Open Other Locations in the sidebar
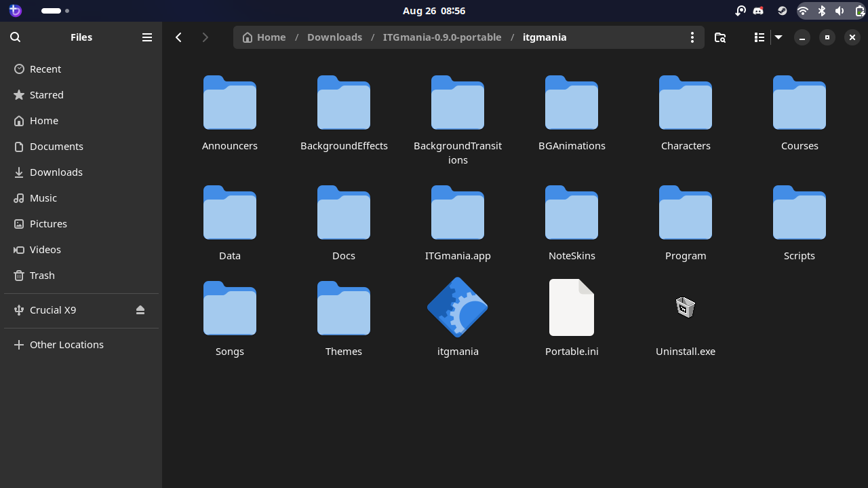 point(66,344)
